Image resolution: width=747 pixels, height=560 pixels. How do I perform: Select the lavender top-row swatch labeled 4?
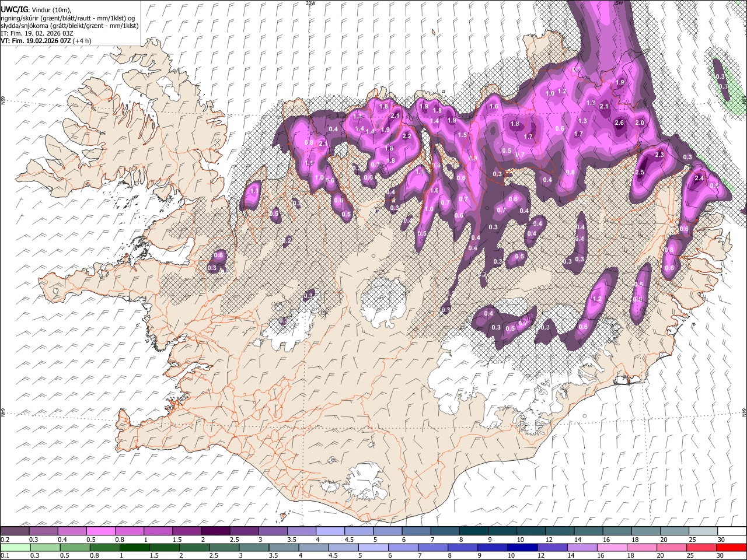pos(330,531)
